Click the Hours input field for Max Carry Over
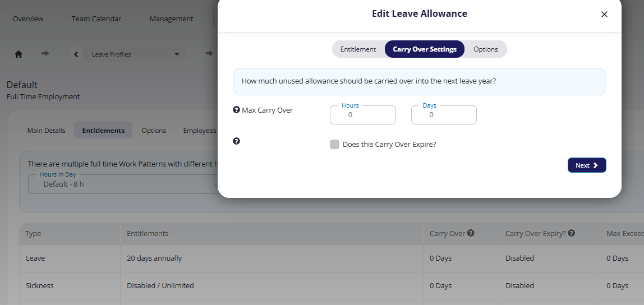Image resolution: width=644 pixels, height=305 pixels. point(362,115)
